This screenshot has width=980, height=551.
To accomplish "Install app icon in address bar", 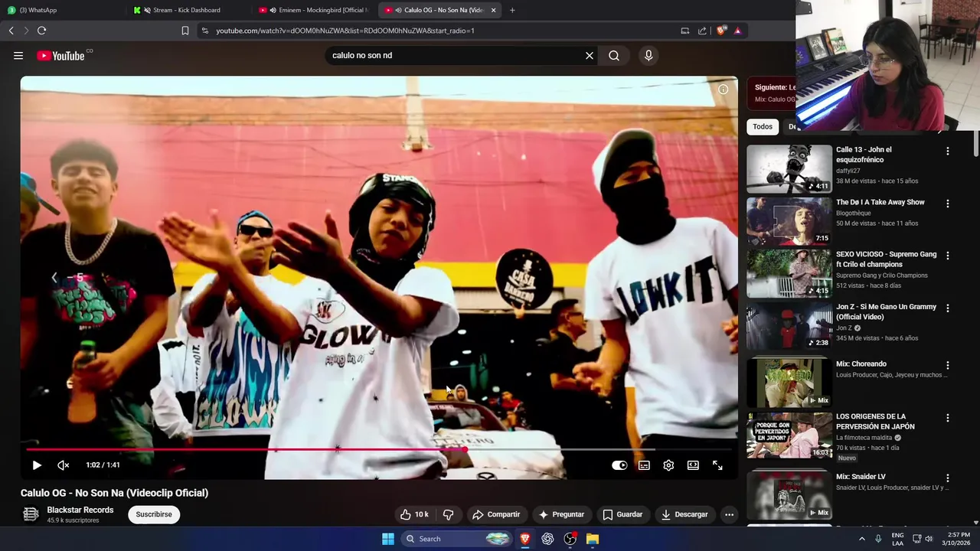I will tap(684, 31).
